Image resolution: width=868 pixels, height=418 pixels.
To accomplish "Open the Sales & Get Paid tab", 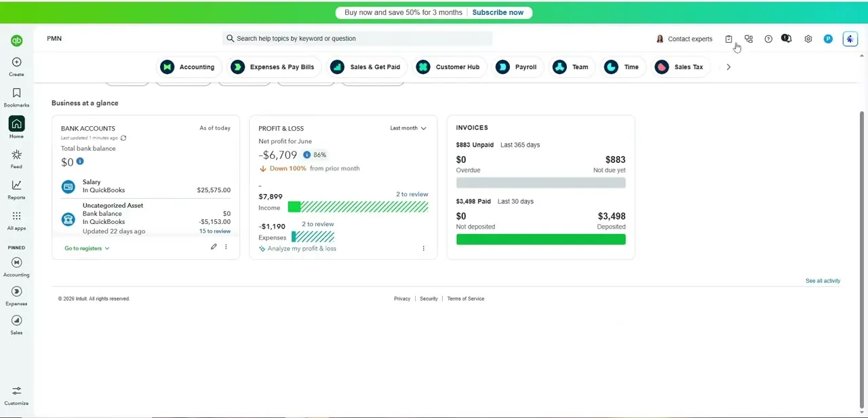I will point(366,67).
